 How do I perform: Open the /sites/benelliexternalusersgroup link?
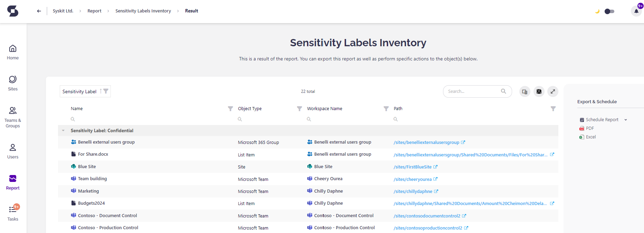[426, 142]
